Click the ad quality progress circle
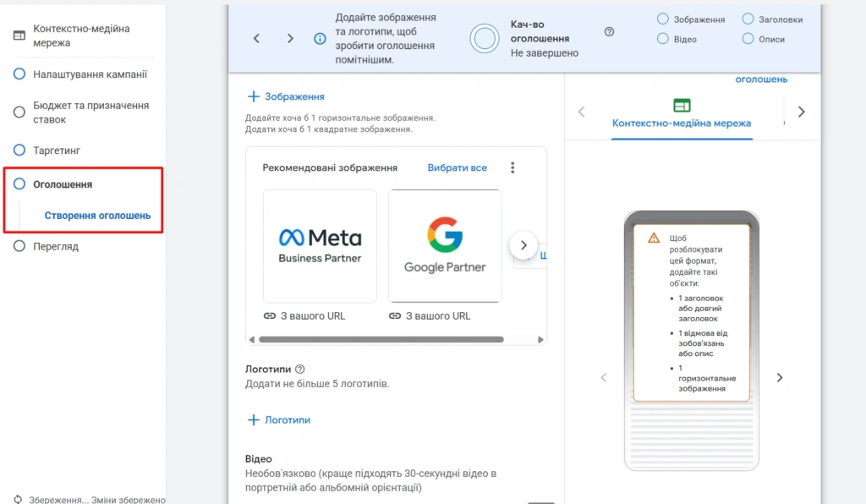Image resolution: width=866 pixels, height=504 pixels. (x=485, y=39)
